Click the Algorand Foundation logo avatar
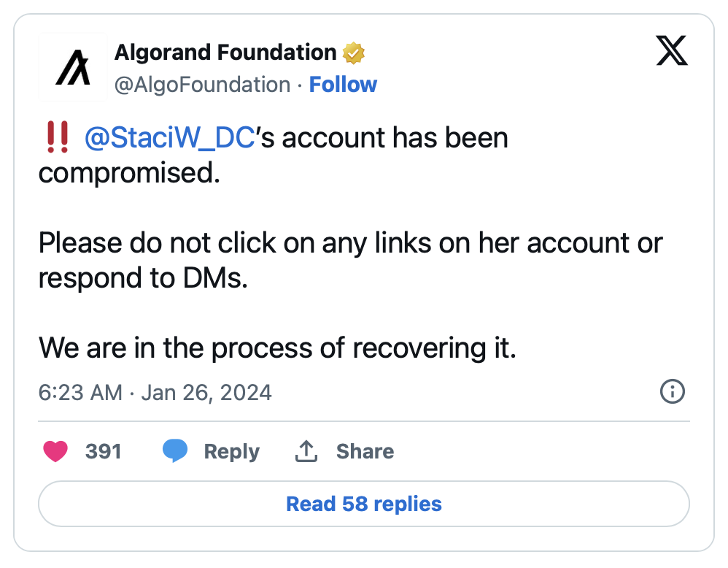Viewport: 728px width, 568px height. coord(73,69)
